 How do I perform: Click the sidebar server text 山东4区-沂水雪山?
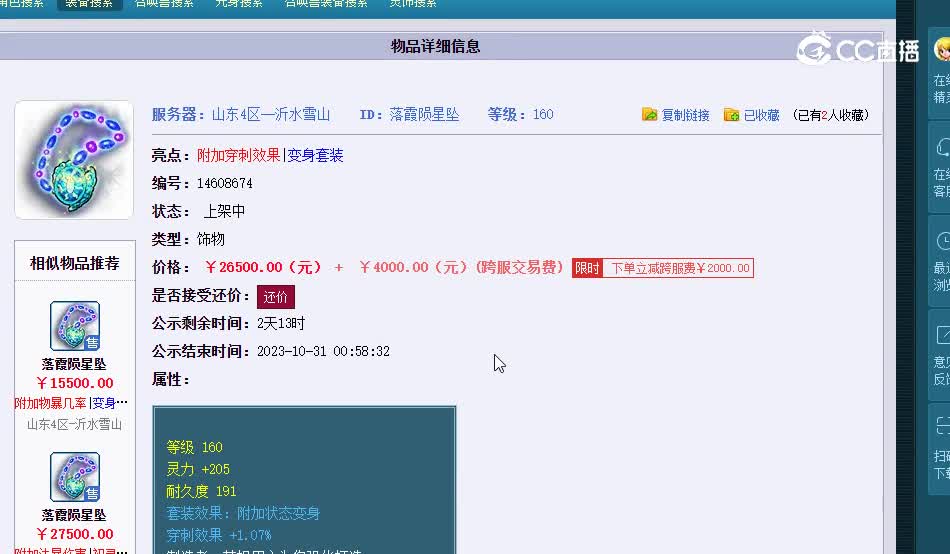coord(74,424)
